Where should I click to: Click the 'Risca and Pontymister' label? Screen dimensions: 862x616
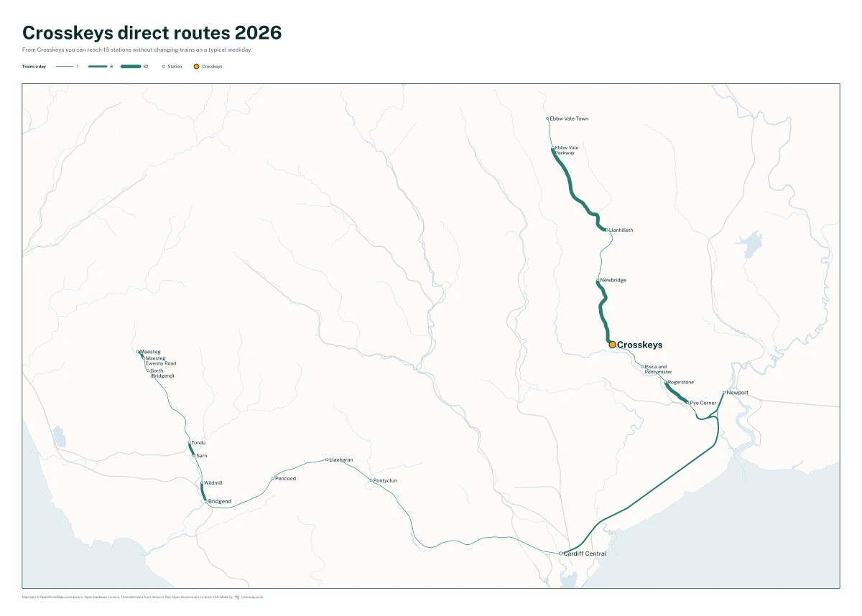[659, 369]
